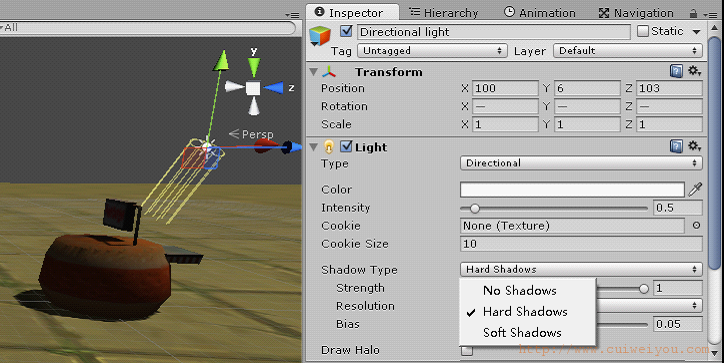This screenshot has width=724, height=363.
Task: Open the Light component gear settings
Action: coord(694,147)
